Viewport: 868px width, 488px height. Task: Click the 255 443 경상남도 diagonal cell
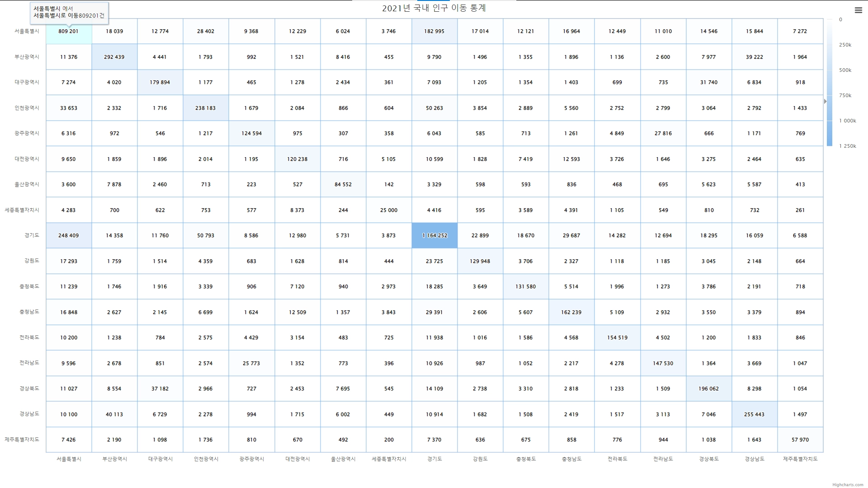pyautogui.click(x=754, y=414)
